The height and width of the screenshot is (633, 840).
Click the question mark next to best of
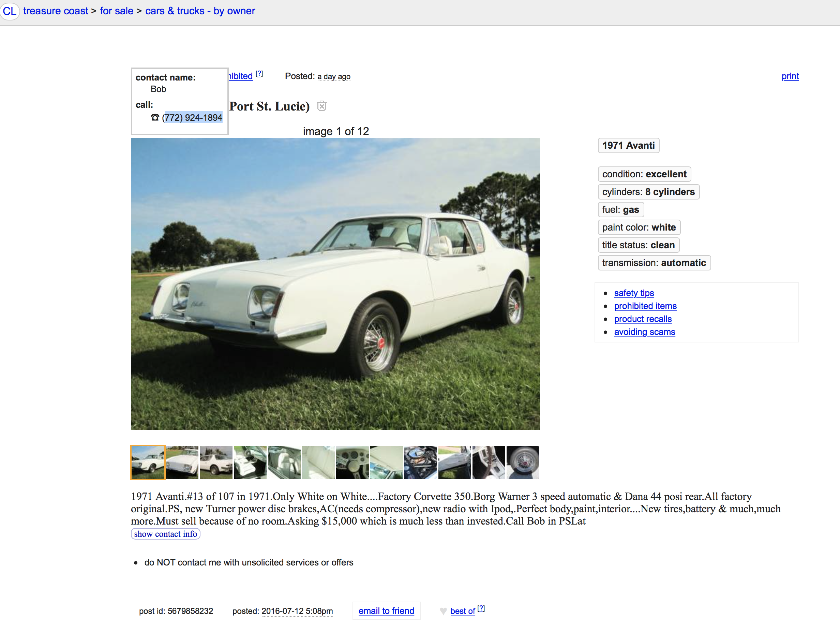coord(481,608)
